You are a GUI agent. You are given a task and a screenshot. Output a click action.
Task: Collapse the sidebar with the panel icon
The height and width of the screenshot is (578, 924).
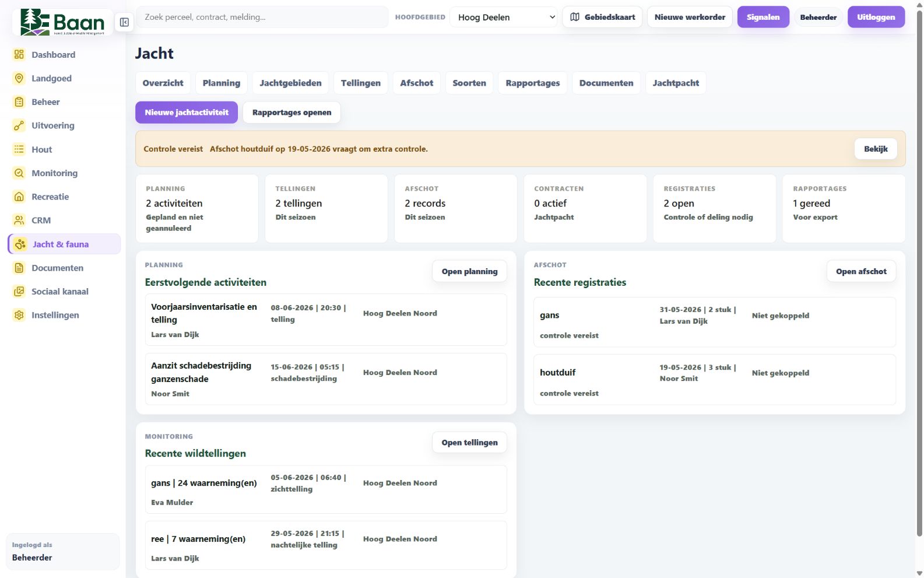pos(124,22)
